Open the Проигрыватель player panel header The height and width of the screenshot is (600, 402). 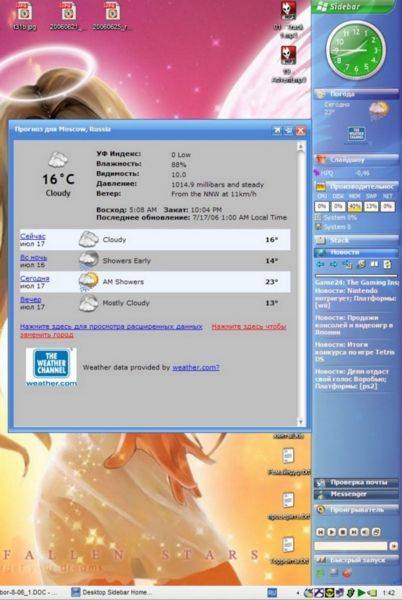(x=356, y=510)
